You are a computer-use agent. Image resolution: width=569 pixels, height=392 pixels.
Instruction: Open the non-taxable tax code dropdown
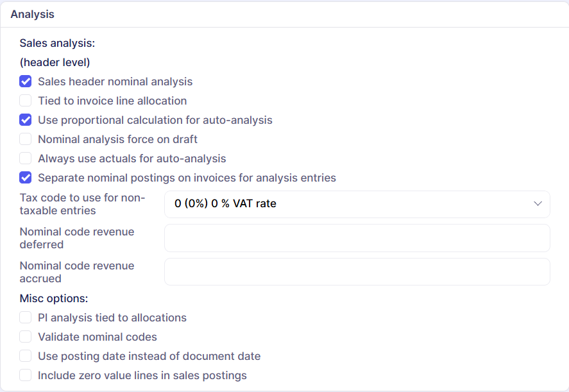tap(357, 204)
